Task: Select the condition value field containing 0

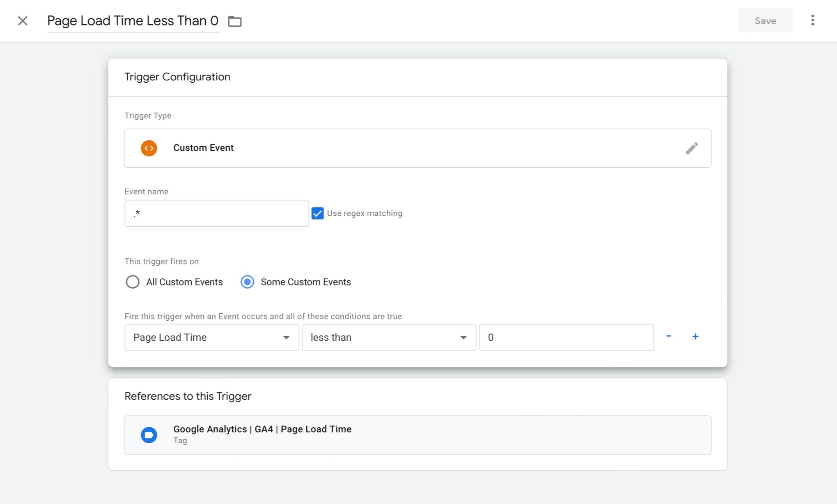Action: [x=566, y=337]
